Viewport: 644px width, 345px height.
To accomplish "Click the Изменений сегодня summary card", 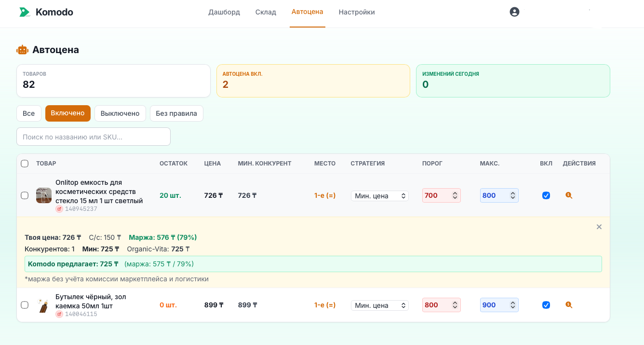I will point(513,81).
